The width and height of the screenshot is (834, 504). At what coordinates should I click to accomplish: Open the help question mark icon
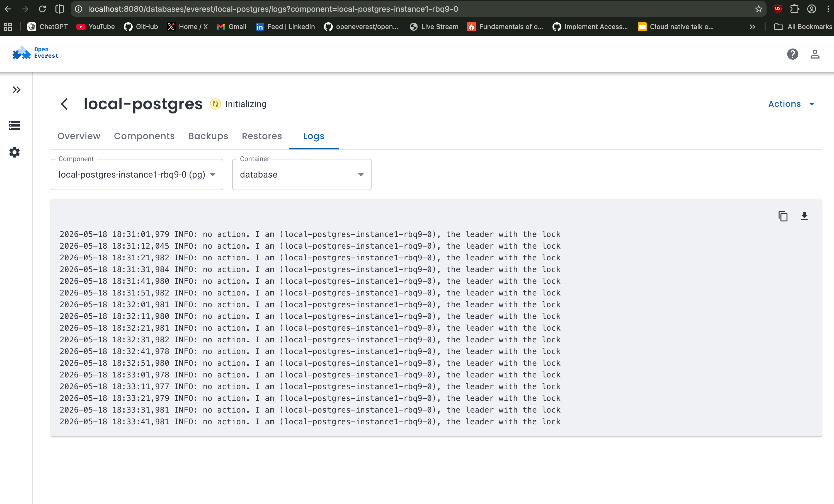pyautogui.click(x=792, y=54)
